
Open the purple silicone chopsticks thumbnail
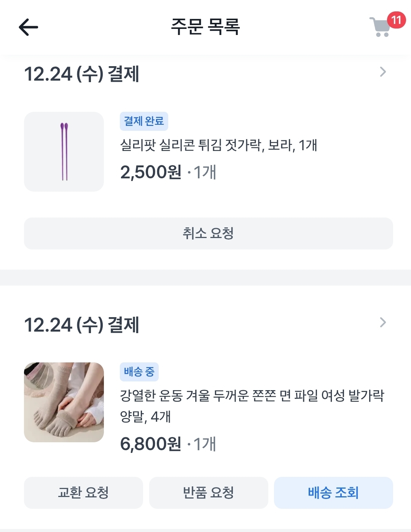point(64,152)
